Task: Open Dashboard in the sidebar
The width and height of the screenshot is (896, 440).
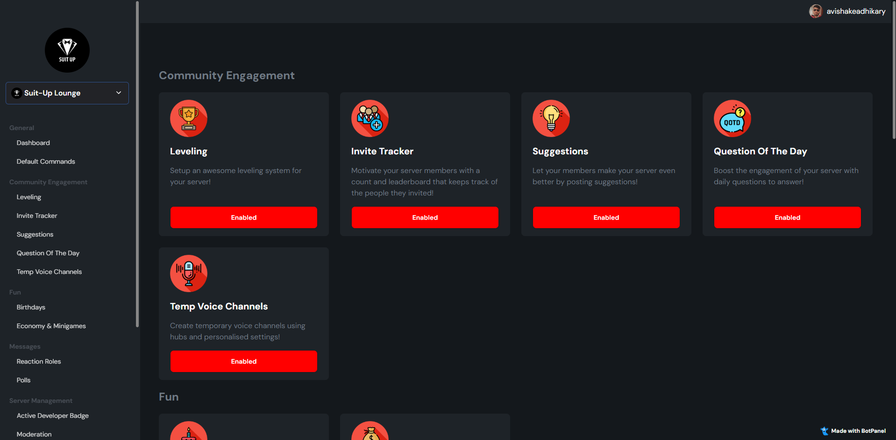Action: click(33, 143)
